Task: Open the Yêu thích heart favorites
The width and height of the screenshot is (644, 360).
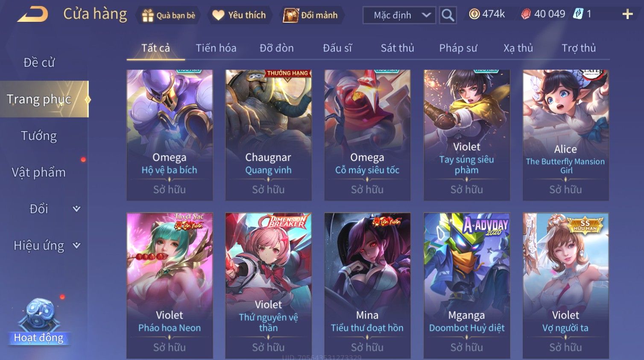Action: pos(218,15)
